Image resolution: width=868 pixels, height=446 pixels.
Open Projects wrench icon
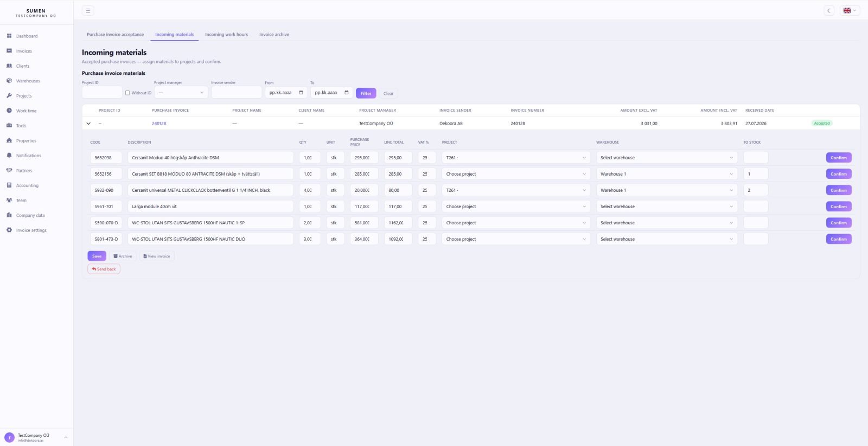click(9, 95)
